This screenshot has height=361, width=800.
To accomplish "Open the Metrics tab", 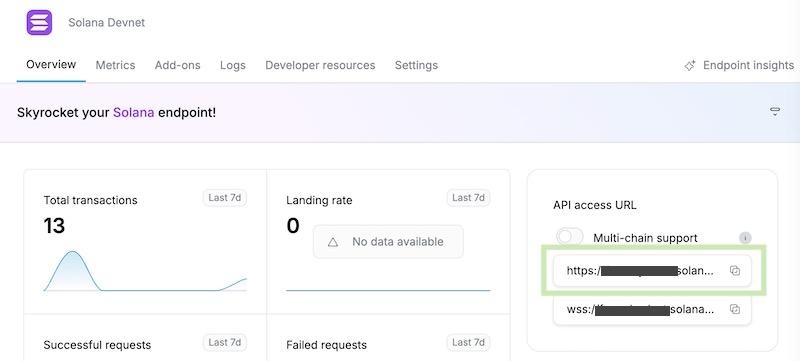I will [x=115, y=65].
